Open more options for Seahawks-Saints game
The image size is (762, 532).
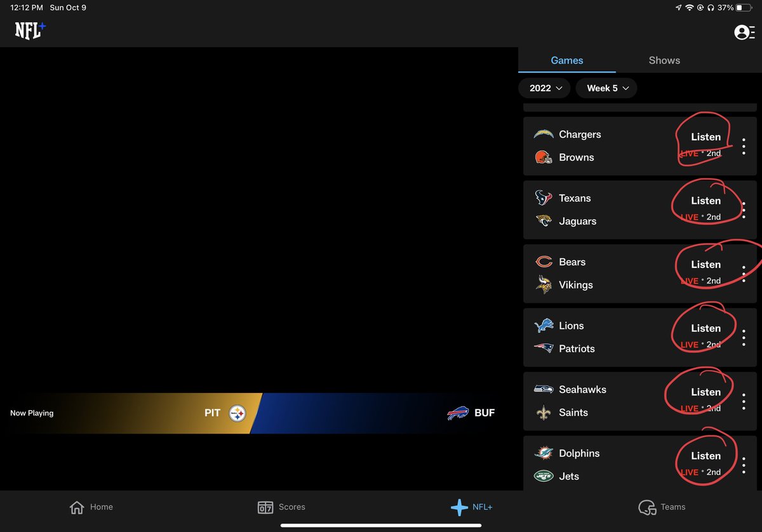pos(744,401)
